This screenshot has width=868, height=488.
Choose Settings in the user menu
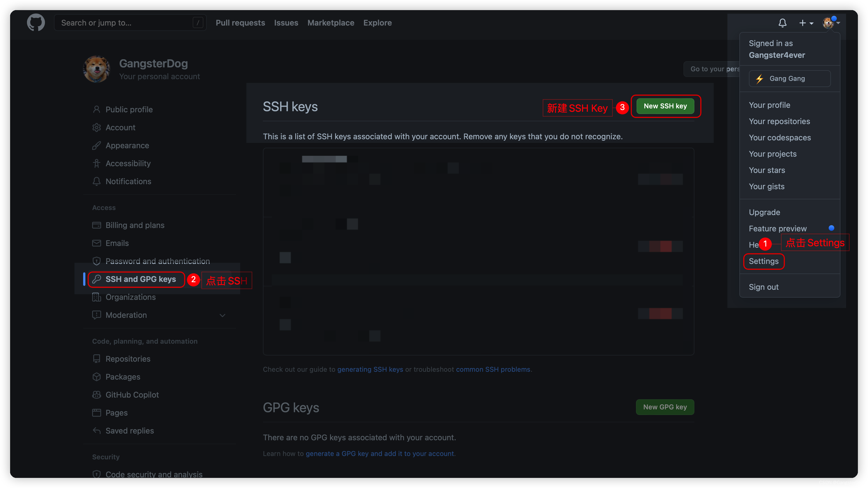point(764,261)
